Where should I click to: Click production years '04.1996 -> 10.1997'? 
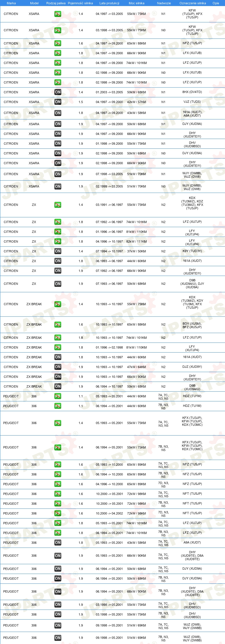coord(109,241)
